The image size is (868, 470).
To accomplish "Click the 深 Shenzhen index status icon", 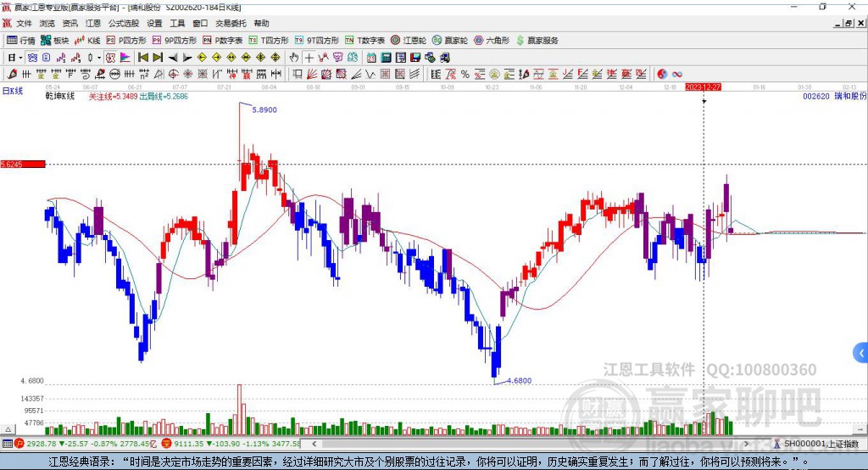I will coord(167,444).
